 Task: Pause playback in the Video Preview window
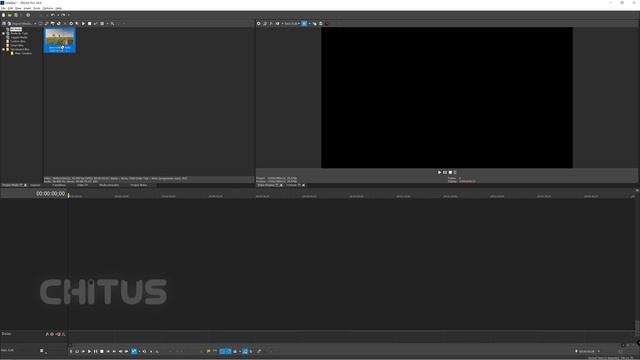pyautogui.click(x=445, y=172)
